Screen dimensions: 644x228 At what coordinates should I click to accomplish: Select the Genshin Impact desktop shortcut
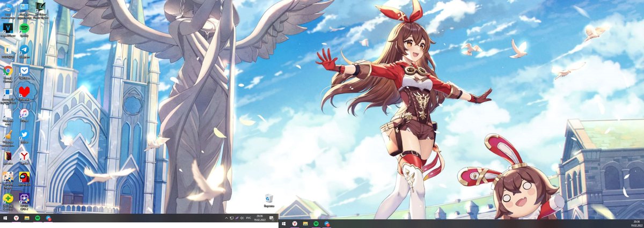pyautogui.click(x=8, y=180)
